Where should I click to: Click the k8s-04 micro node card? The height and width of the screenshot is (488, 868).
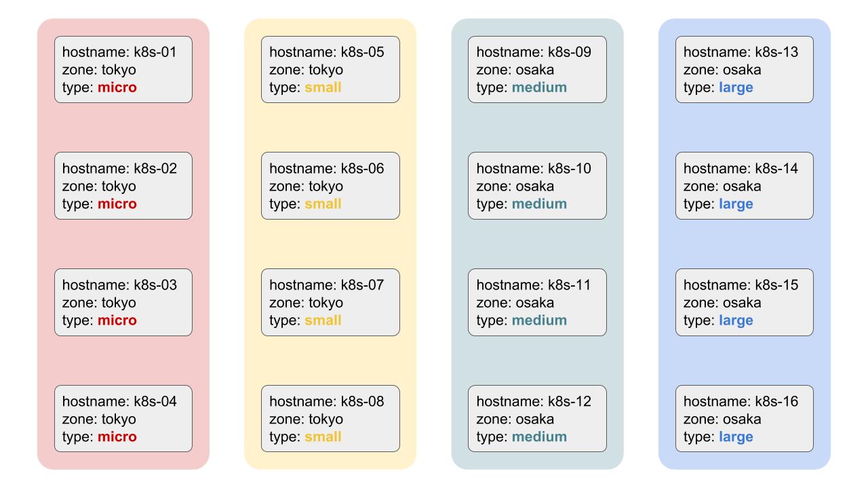(x=123, y=419)
